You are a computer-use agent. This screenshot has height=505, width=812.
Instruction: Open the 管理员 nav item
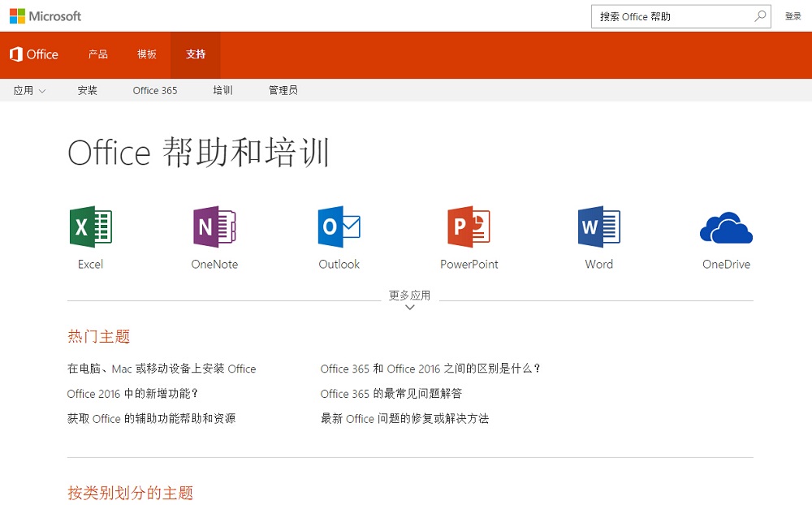[283, 90]
